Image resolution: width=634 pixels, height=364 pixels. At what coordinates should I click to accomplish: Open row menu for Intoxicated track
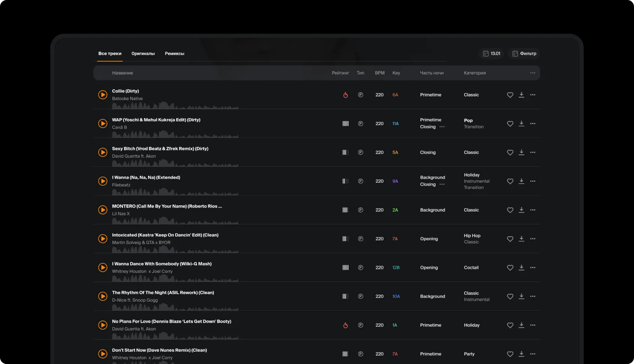tap(533, 239)
